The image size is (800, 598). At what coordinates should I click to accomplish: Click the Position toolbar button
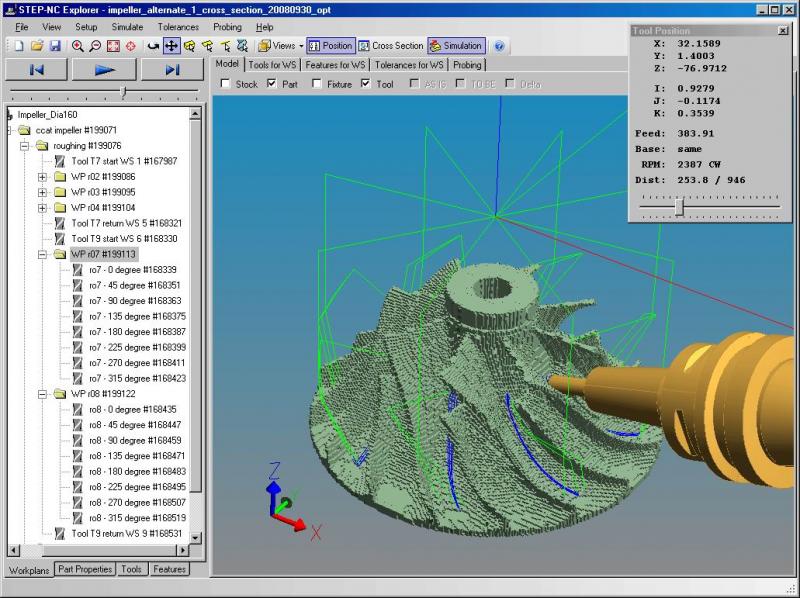330,46
